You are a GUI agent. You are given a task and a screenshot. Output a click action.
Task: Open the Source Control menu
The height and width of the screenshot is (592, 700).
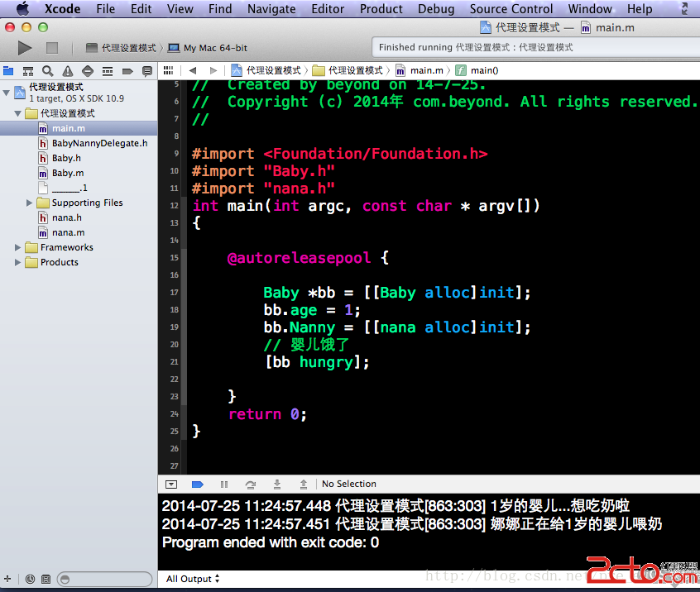click(511, 8)
